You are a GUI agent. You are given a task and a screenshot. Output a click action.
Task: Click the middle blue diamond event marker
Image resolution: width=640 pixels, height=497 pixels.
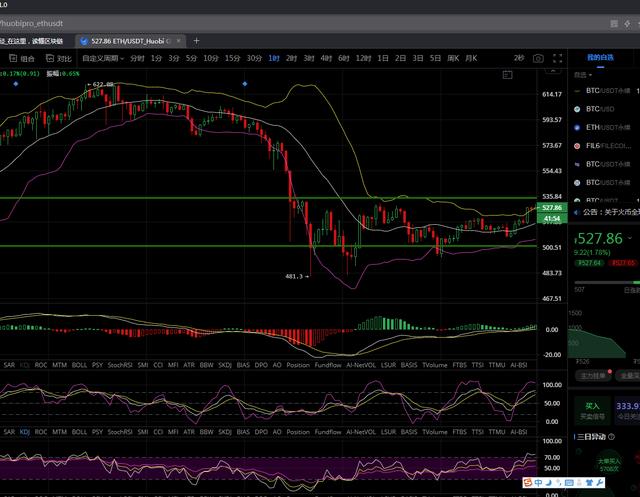click(244, 84)
